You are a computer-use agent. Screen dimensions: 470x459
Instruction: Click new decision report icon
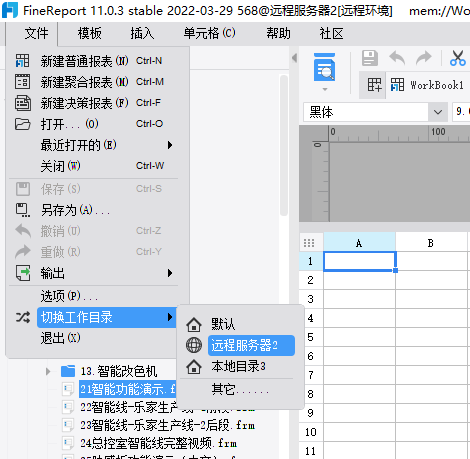pos(23,103)
